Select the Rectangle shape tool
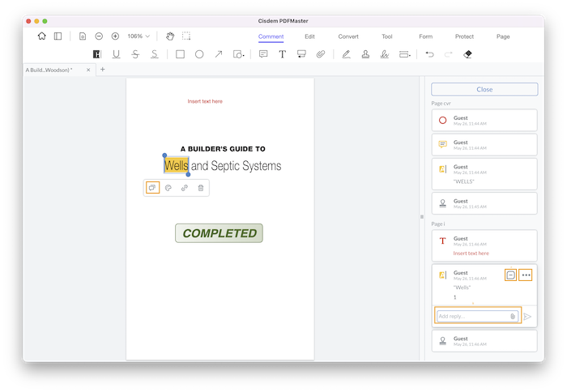 tap(180, 54)
